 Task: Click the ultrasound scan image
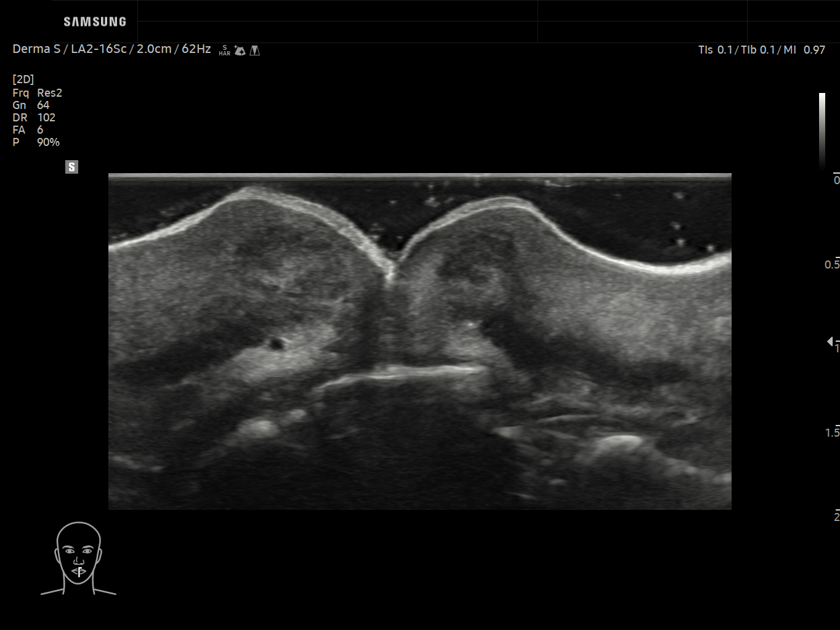tap(420, 342)
